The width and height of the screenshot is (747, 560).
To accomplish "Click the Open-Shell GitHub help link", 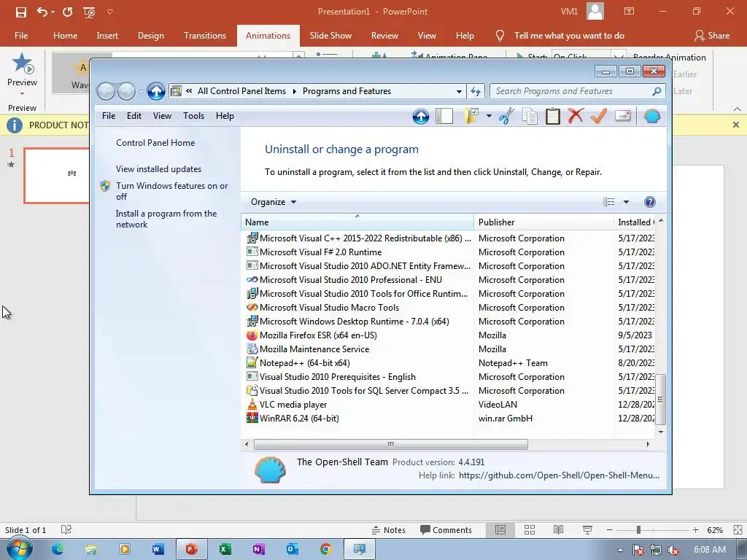I will click(x=560, y=475).
